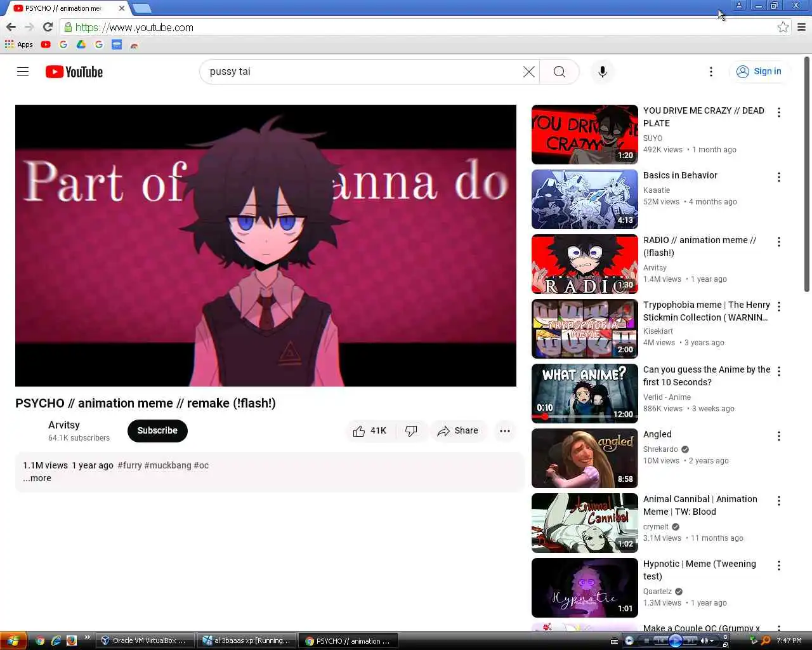Screen dimensions: 812x650
Task: Open YouTube settings three-dot menu by Sign in
Action: (711, 72)
